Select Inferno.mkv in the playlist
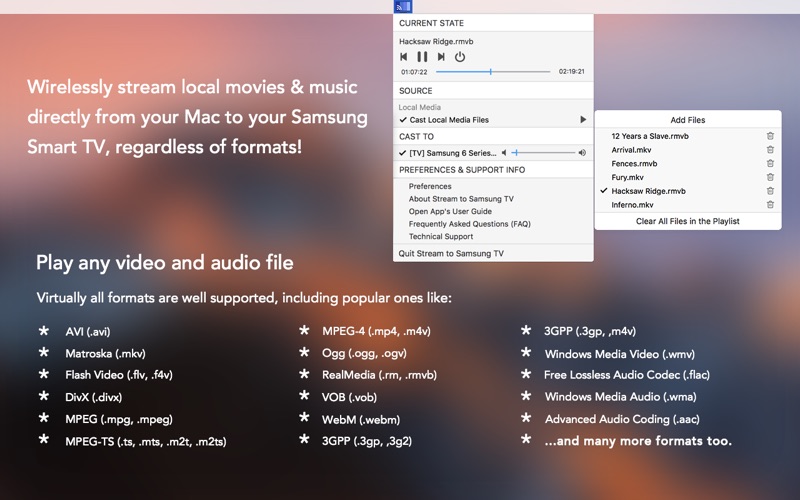 [632, 205]
